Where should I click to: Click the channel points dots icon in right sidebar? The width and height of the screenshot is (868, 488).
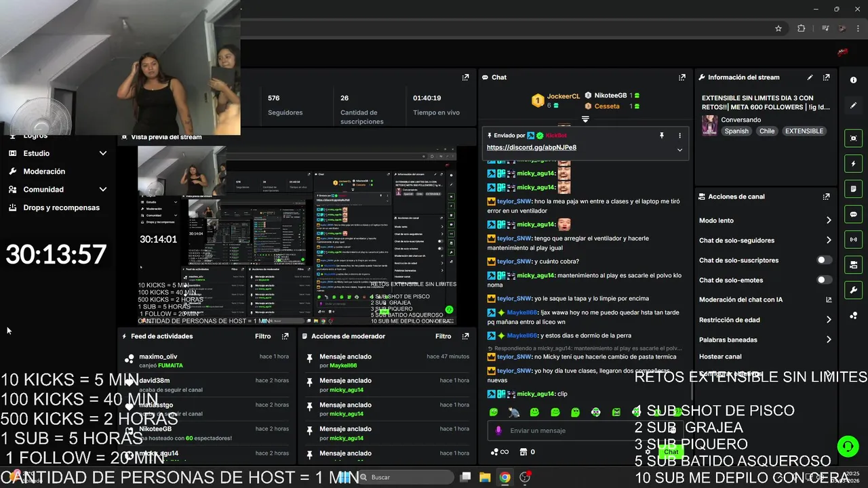pyautogui.click(x=853, y=316)
